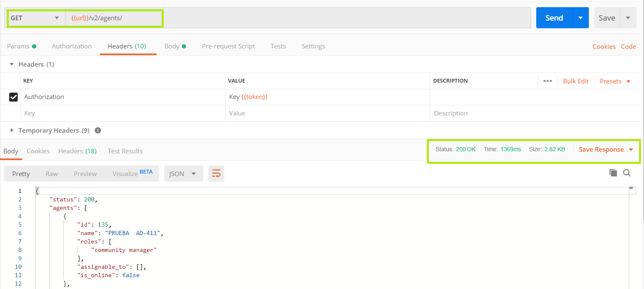Open the Save Response dropdown
Screen dimensions: 644x289
click(606, 150)
